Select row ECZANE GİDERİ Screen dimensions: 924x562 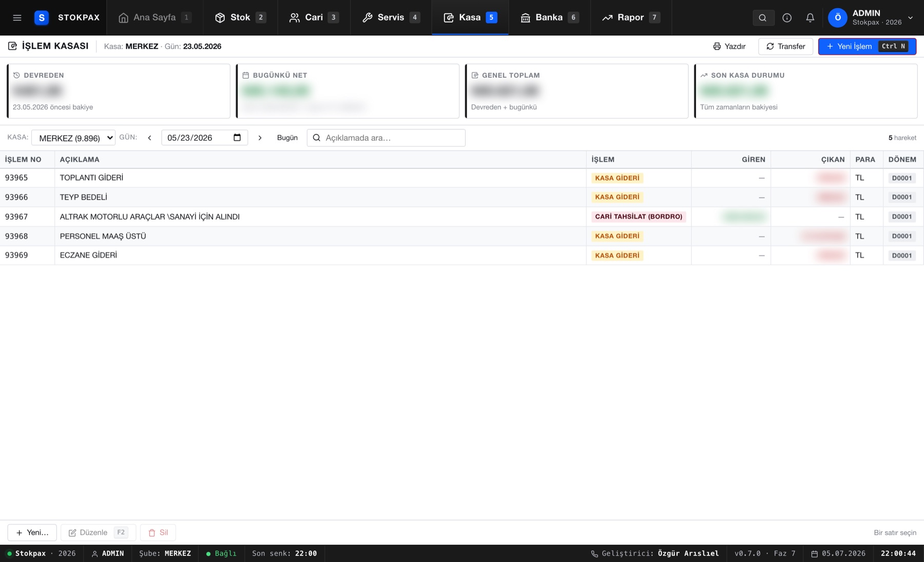pos(461,255)
